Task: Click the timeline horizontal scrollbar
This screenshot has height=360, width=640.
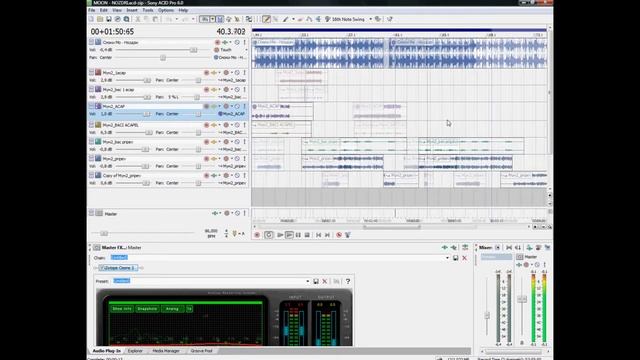Action: coord(391,227)
